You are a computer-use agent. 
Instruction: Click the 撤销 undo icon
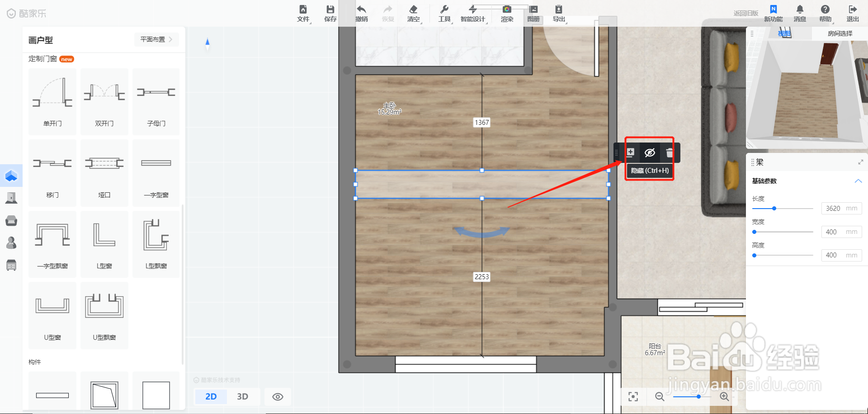(362, 14)
